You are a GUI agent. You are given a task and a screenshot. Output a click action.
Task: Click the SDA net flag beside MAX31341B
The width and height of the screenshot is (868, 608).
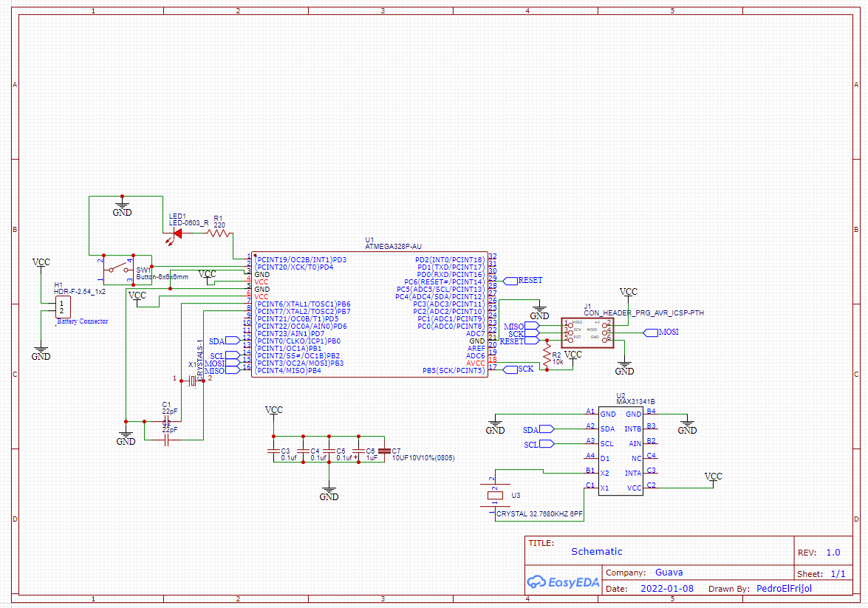click(539, 430)
